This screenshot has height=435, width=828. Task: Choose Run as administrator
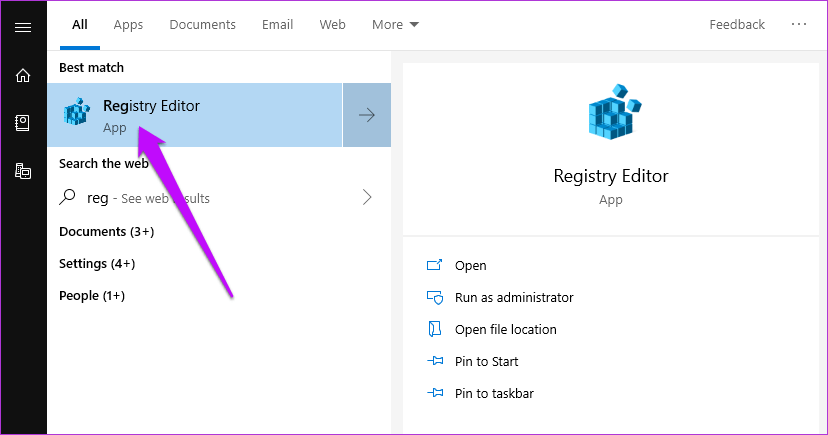point(514,298)
